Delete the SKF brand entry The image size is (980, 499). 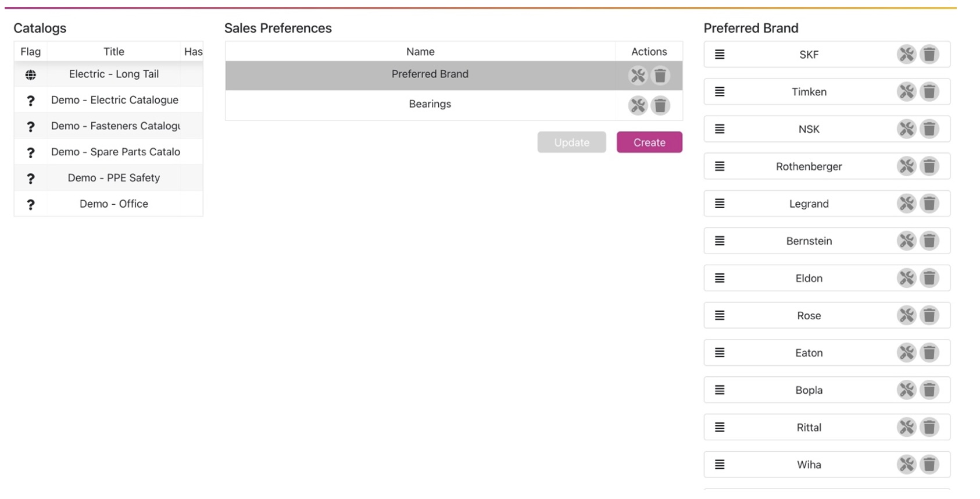(x=929, y=54)
